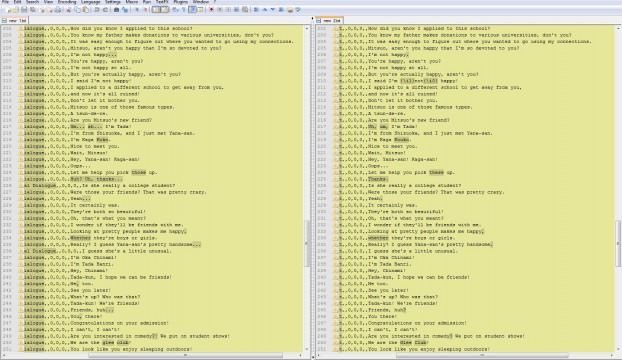
Task: Click the right pane horizontal scrollbar thumb
Action: [482, 355]
